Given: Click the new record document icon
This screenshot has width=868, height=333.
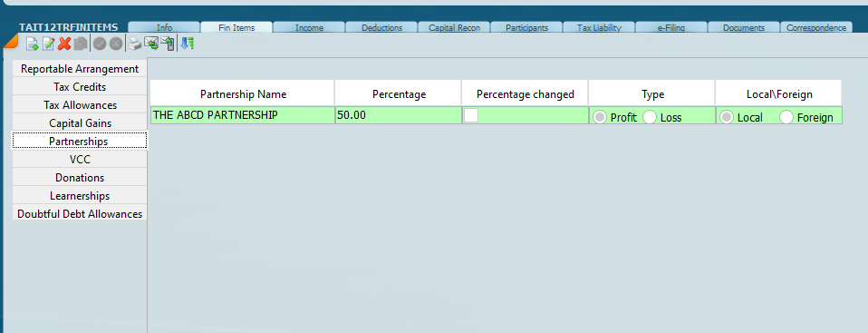Looking at the screenshot, I should point(32,44).
